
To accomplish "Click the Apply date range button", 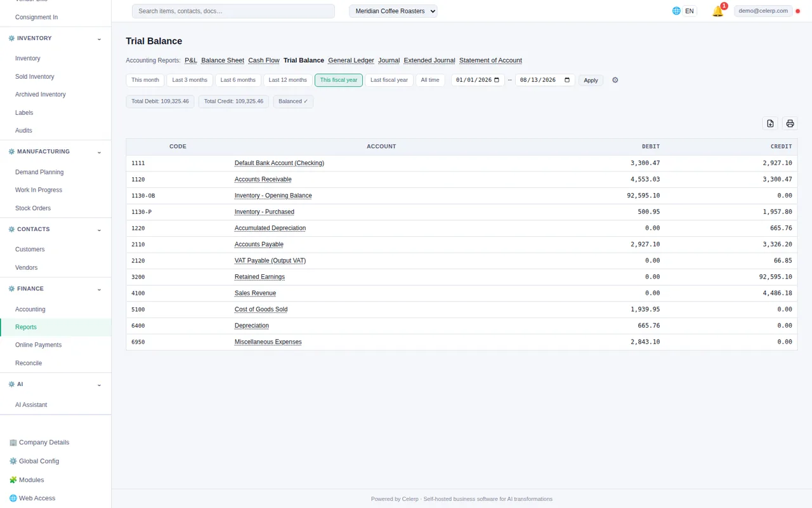I will tap(591, 80).
